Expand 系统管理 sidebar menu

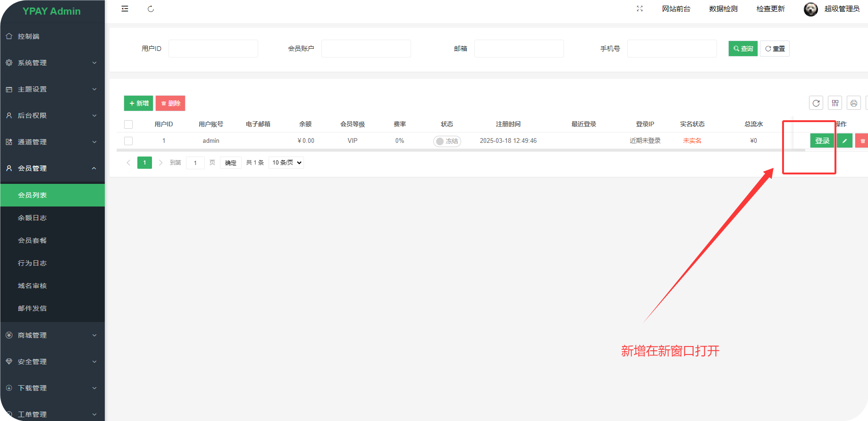click(52, 63)
